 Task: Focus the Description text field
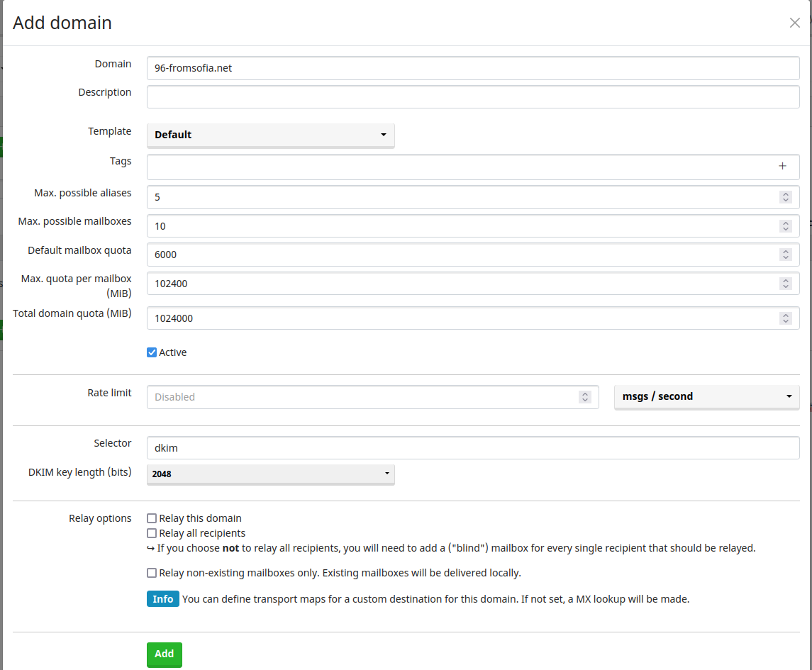[473, 97]
